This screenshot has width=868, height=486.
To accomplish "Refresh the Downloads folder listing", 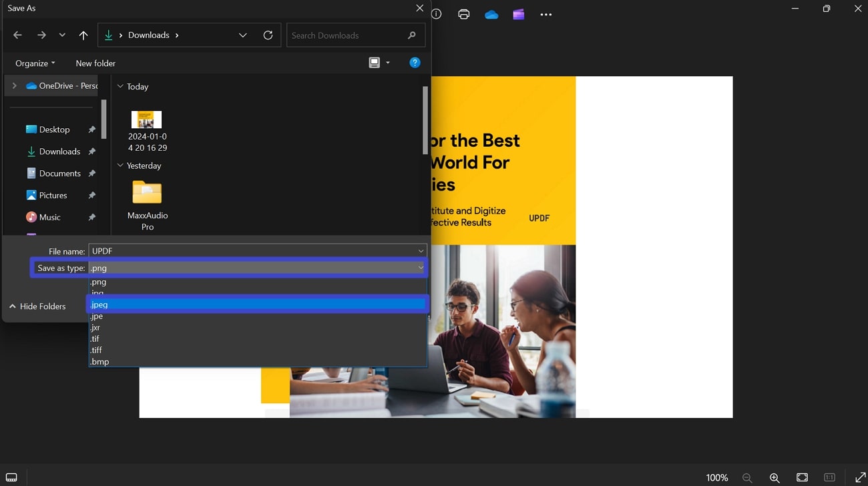I will pyautogui.click(x=268, y=35).
